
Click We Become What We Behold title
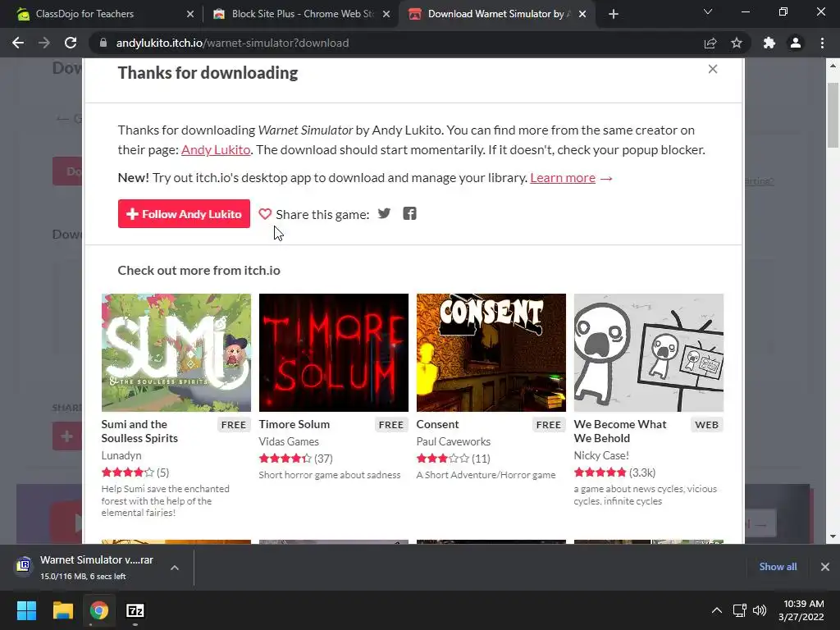tap(620, 431)
